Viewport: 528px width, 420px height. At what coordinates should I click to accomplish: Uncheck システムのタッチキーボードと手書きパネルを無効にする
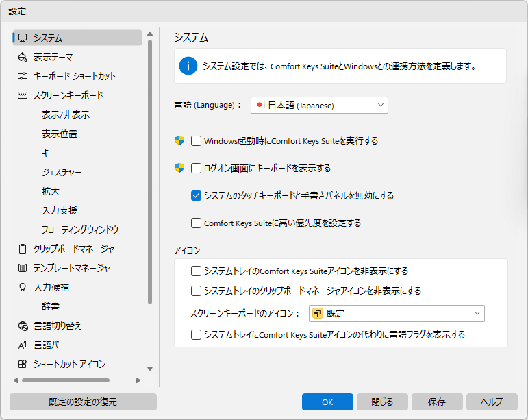(196, 196)
